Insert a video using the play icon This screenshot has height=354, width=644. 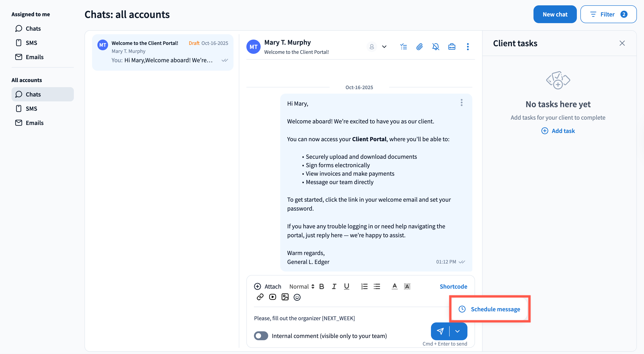click(x=272, y=297)
